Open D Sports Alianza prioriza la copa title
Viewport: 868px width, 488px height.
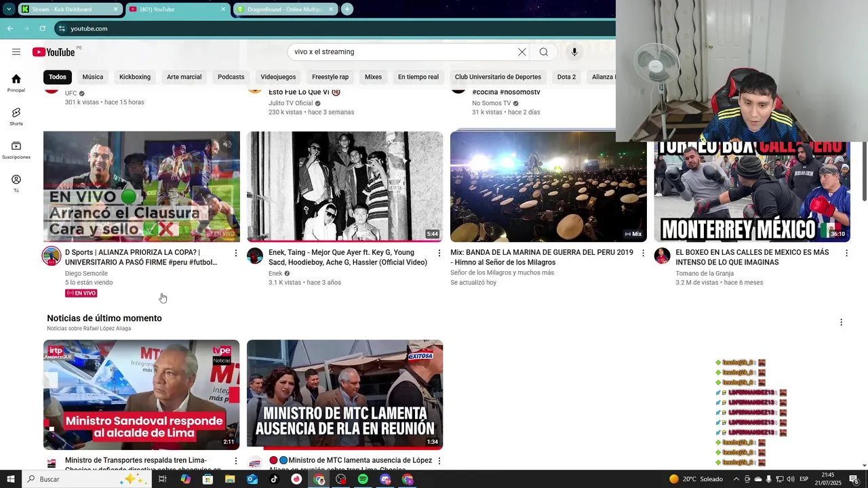141,258
